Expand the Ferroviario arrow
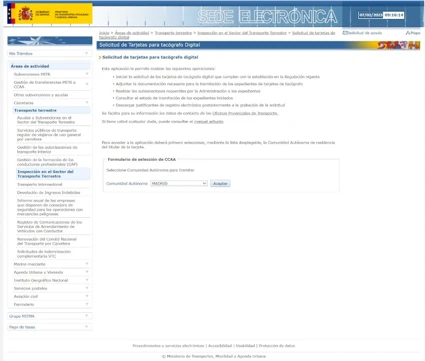 [87, 304]
